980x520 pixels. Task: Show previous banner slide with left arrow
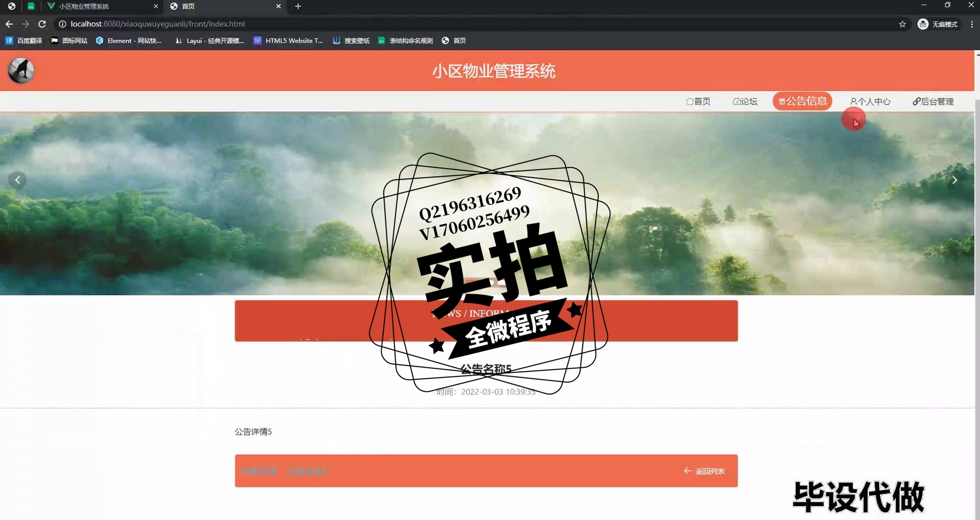tap(17, 180)
